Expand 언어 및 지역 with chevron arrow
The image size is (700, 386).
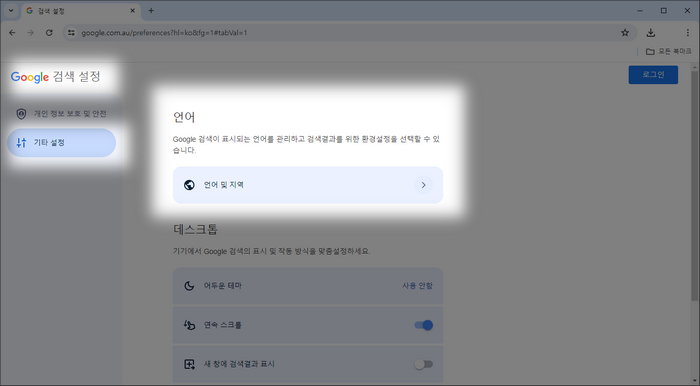coord(423,185)
